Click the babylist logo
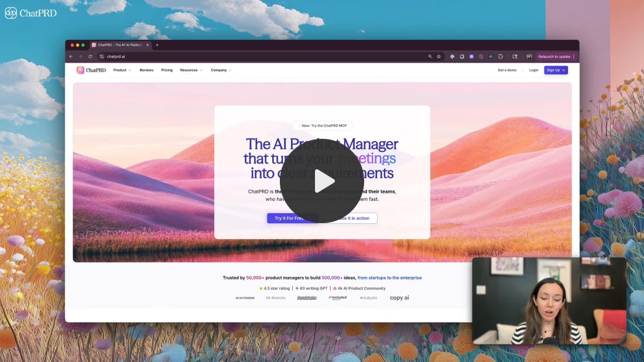The height and width of the screenshot is (362, 644). click(x=368, y=298)
